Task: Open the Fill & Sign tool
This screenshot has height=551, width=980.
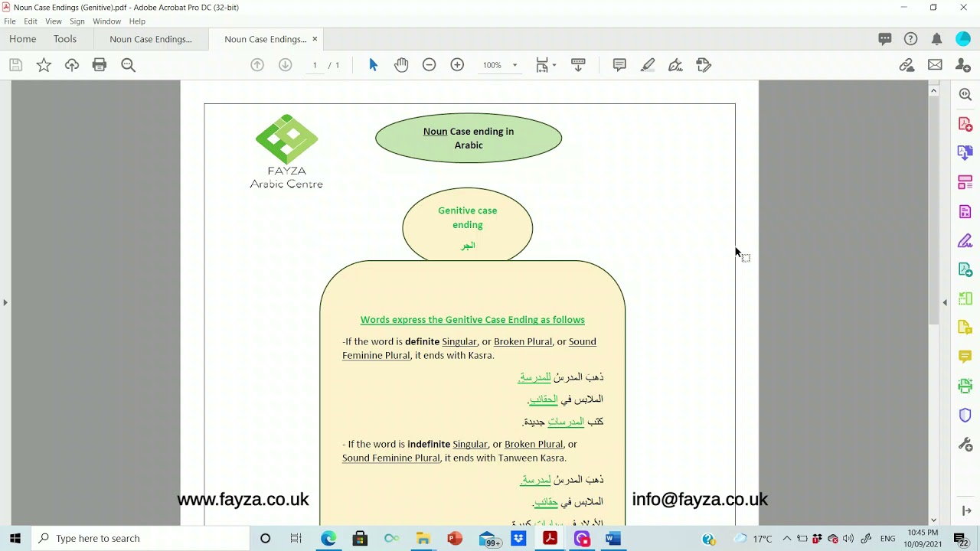Action: coord(965,240)
